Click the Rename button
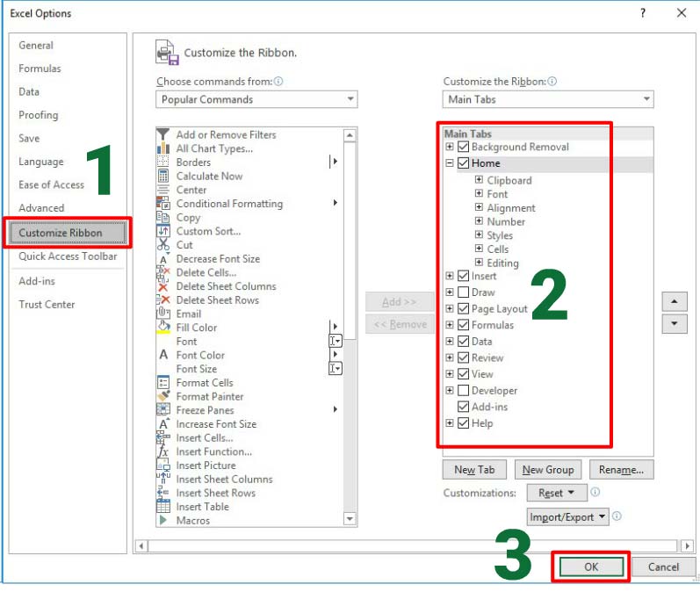The image size is (700, 599). tap(621, 470)
